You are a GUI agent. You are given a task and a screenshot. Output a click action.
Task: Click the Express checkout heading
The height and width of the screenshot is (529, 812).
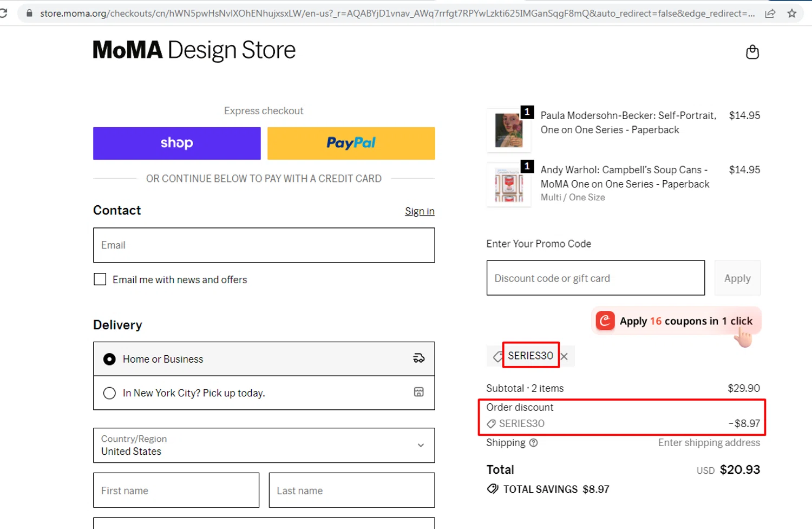[264, 111]
